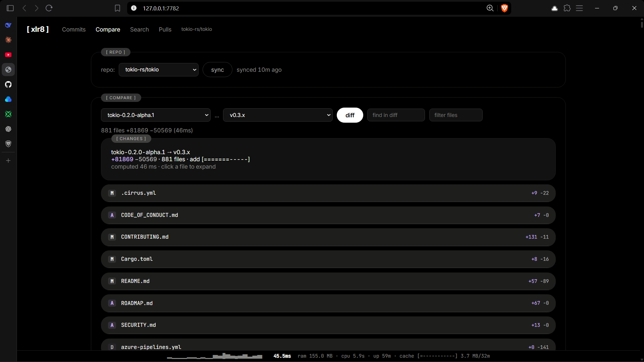Open the zoom magnifier icon in address bar
This screenshot has height=362, width=644.
tap(490, 8)
